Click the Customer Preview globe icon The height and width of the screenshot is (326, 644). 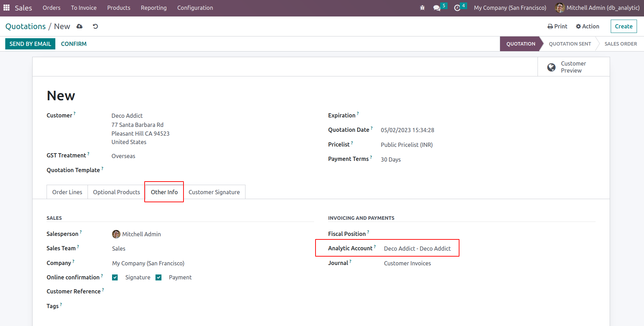551,67
